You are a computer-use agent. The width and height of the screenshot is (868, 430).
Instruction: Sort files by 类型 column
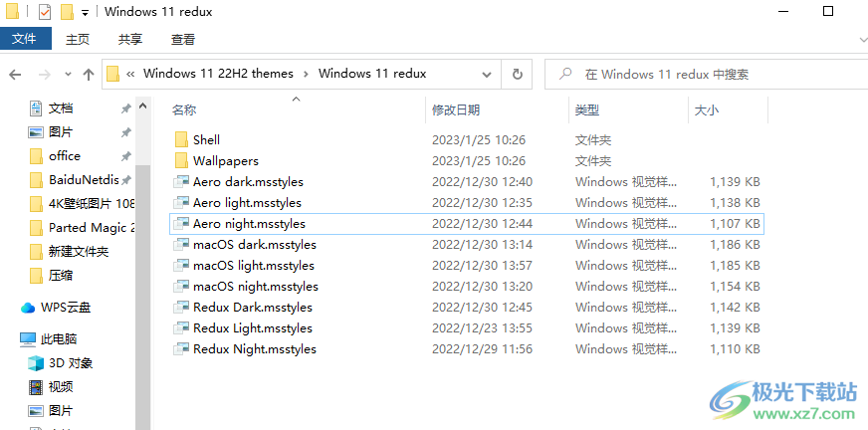[x=586, y=110]
